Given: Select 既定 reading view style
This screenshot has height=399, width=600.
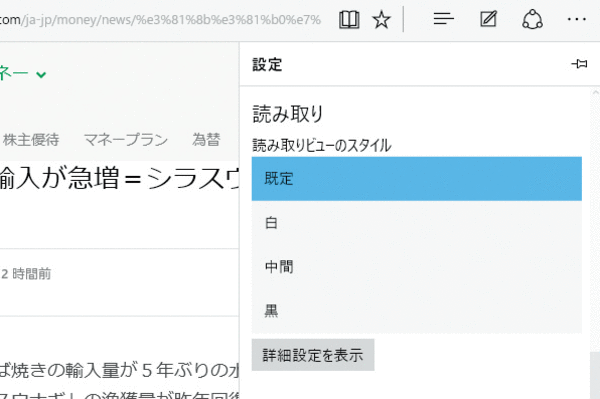Looking at the screenshot, I should click(417, 179).
